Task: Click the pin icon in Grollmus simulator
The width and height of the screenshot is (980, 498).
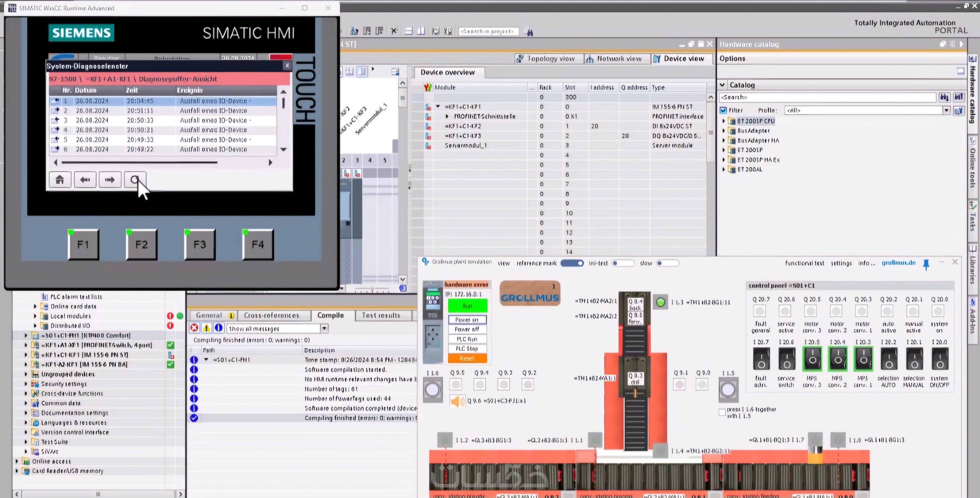Action: click(926, 264)
